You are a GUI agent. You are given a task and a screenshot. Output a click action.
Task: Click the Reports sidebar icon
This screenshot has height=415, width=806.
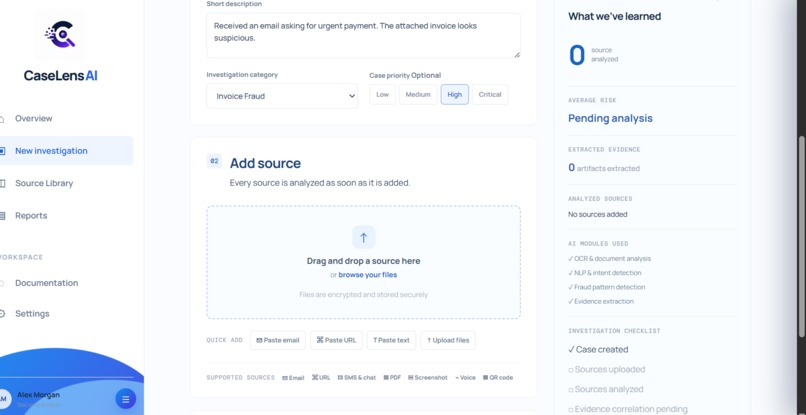[x=2, y=215]
